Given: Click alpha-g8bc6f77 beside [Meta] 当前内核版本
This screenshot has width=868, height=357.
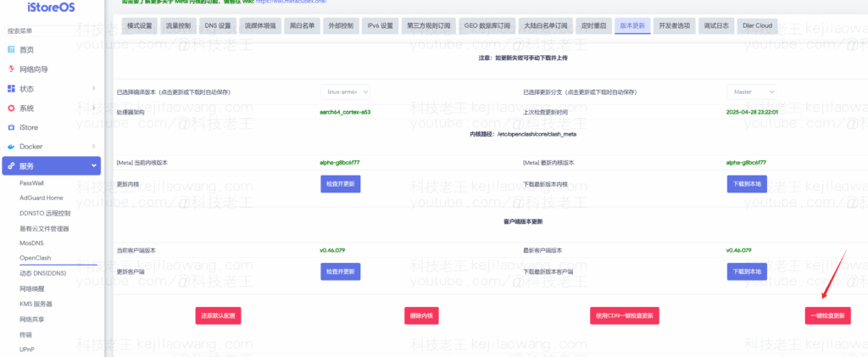Looking at the screenshot, I should (x=340, y=163).
